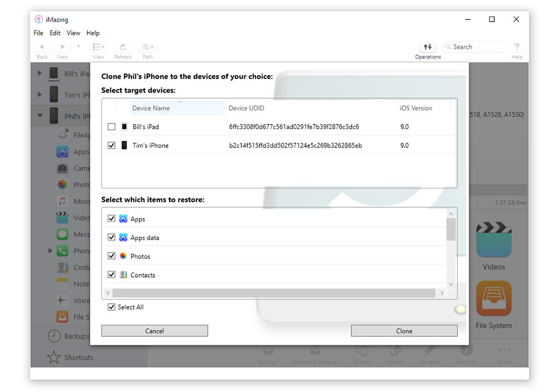Open the File menu
Viewport: 558px width, 392px height.
point(38,33)
